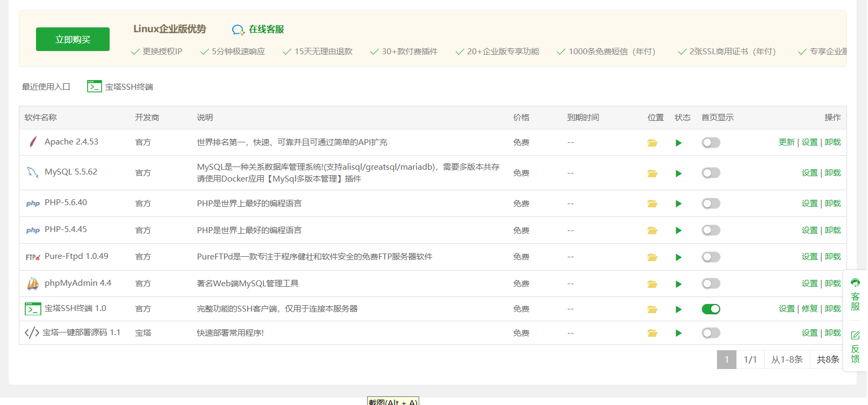The image size is (868, 405).
Task: Open phpMyAdmin folder location icon
Action: click(x=652, y=284)
